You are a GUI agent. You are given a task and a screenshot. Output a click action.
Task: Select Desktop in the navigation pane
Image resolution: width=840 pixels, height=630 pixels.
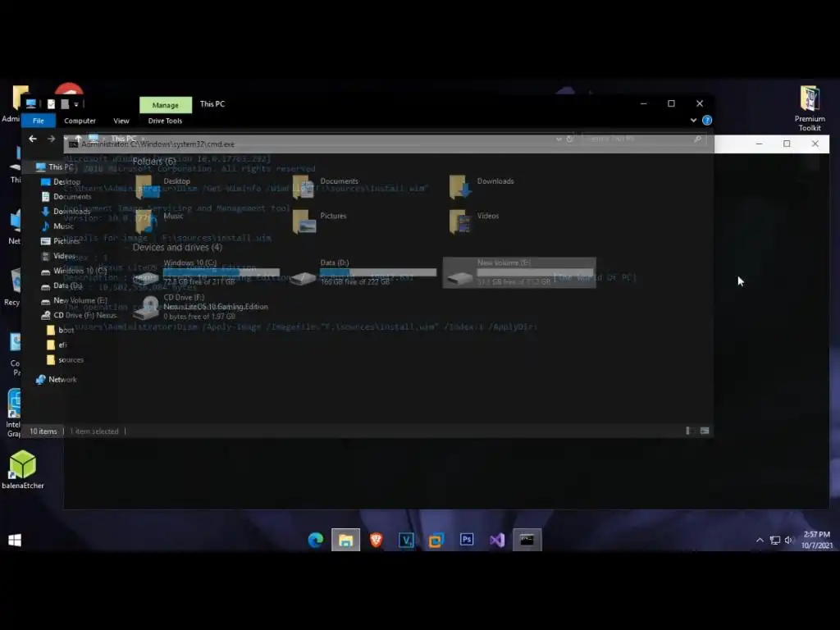[x=61, y=182]
